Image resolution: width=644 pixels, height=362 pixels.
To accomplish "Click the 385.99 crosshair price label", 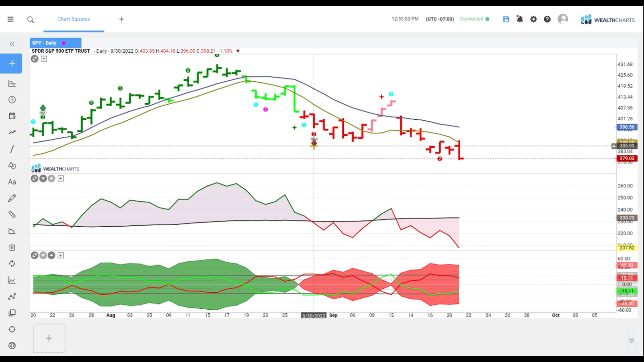I will click(x=626, y=146).
